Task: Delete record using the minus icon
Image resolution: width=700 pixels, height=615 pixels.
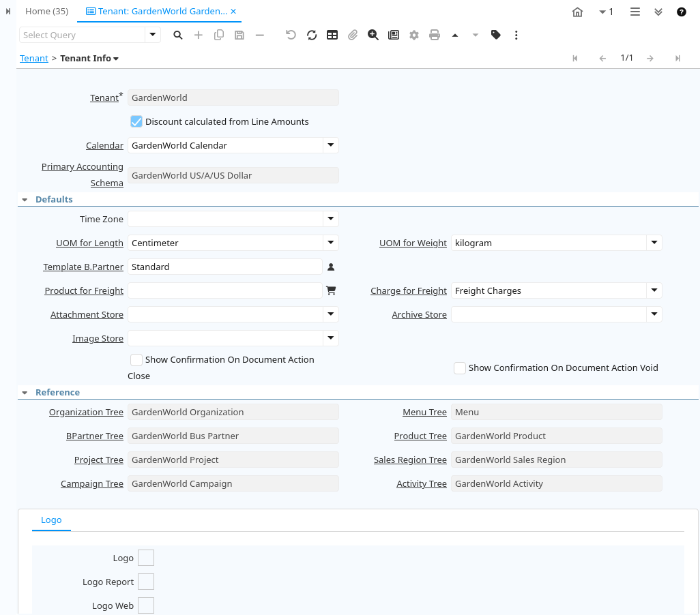Action: [260, 35]
